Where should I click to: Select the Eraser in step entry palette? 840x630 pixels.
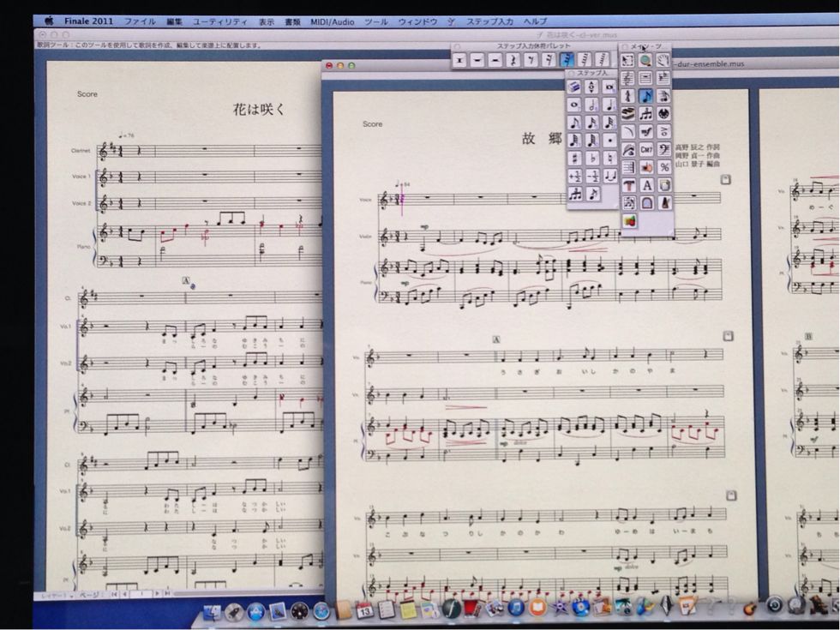point(573,87)
